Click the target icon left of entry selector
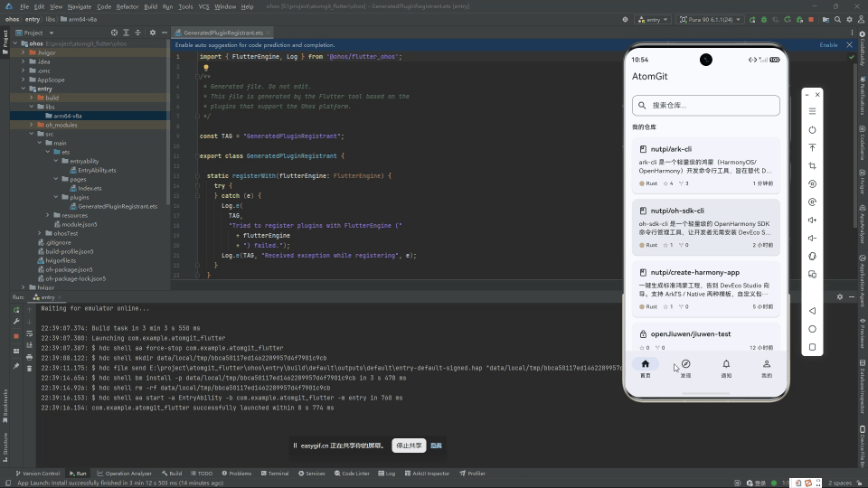Viewport: 868px width, 488px height. 625,19
